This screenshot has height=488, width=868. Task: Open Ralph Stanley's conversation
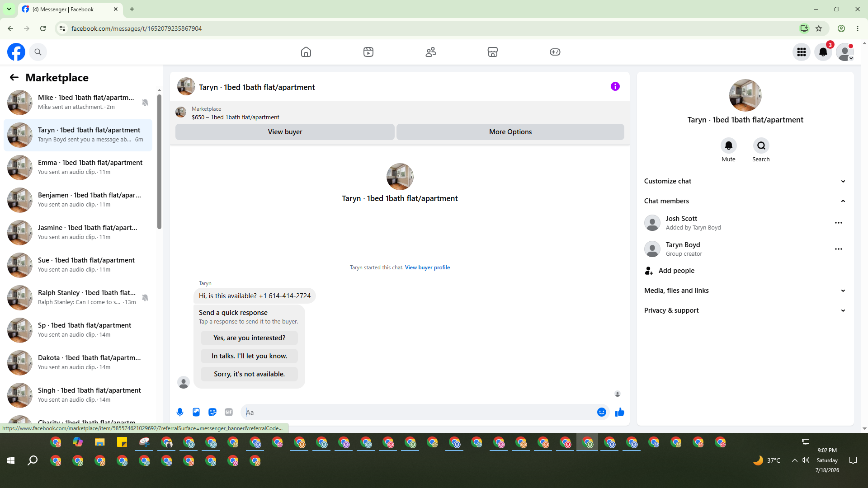[78, 297]
